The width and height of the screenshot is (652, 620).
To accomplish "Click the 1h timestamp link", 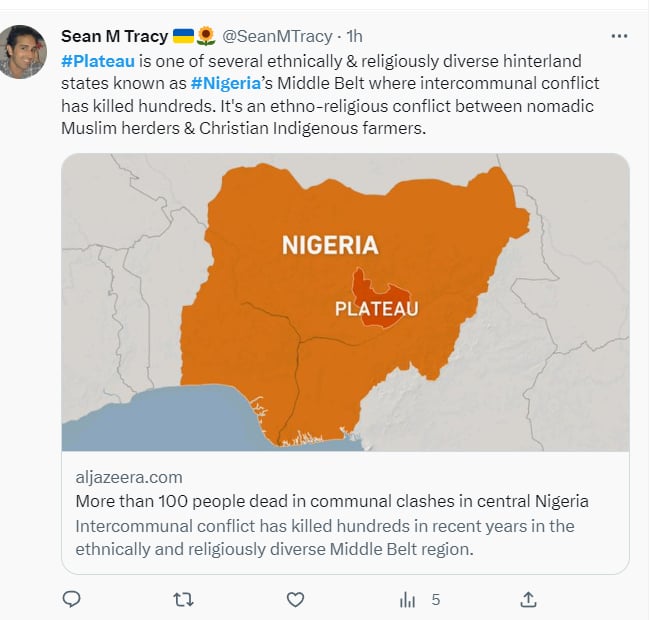I will (354, 37).
